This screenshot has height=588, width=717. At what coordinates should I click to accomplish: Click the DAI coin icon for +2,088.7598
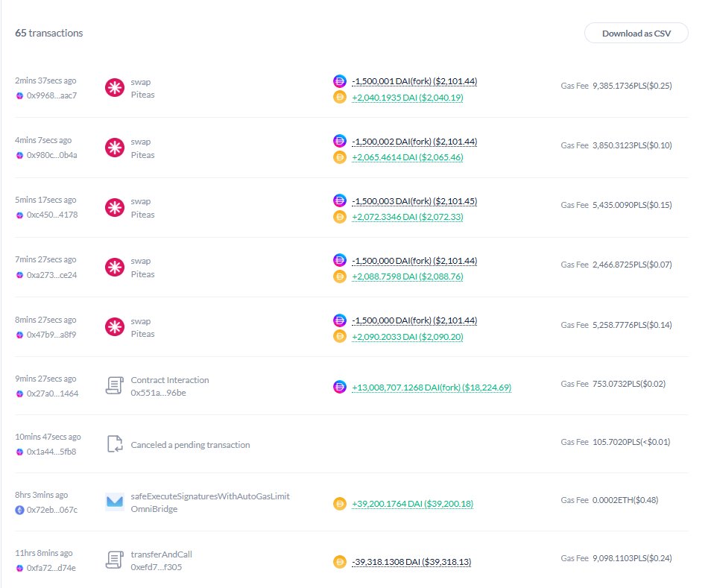coord(339,276)
